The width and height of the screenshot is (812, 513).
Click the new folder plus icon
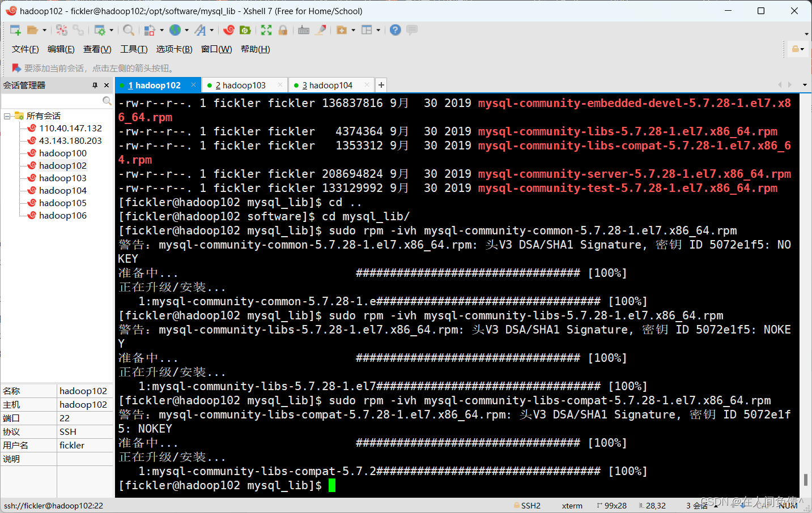[x=342, y=30]
